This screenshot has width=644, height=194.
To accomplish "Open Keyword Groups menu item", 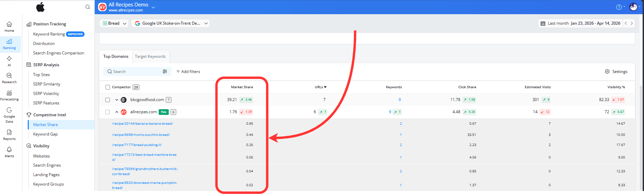I will pos(48,184).
